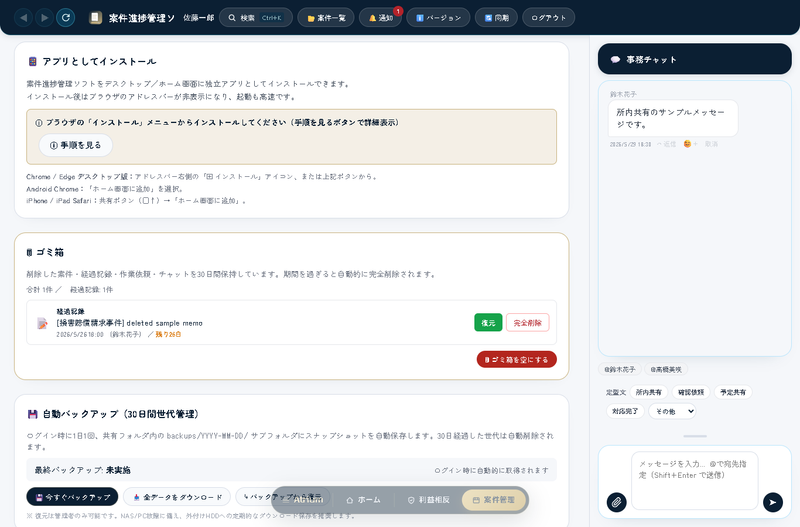Screen dimensions: 800x527
Task: Click バックアップから復元 button
Action: 283,497
